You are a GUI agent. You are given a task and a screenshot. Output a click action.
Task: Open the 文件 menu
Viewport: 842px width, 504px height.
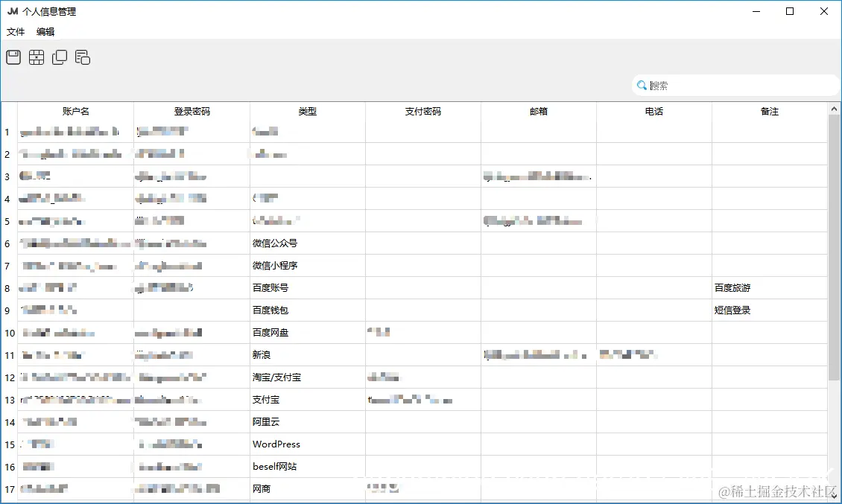(16, 32)
